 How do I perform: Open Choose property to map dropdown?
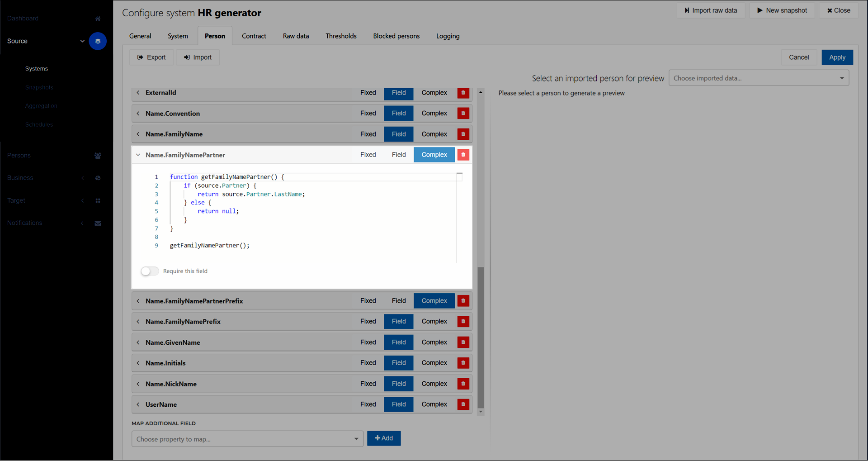(247, 439)
